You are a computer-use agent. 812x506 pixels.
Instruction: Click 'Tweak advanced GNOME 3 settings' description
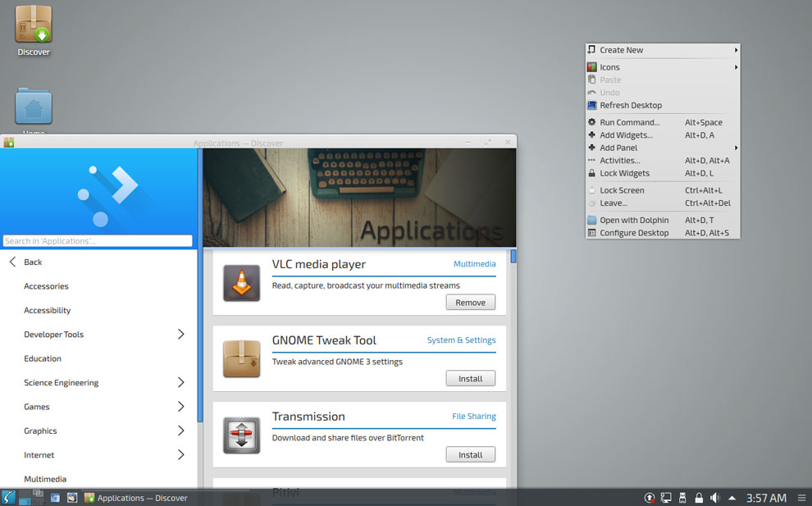337,362
